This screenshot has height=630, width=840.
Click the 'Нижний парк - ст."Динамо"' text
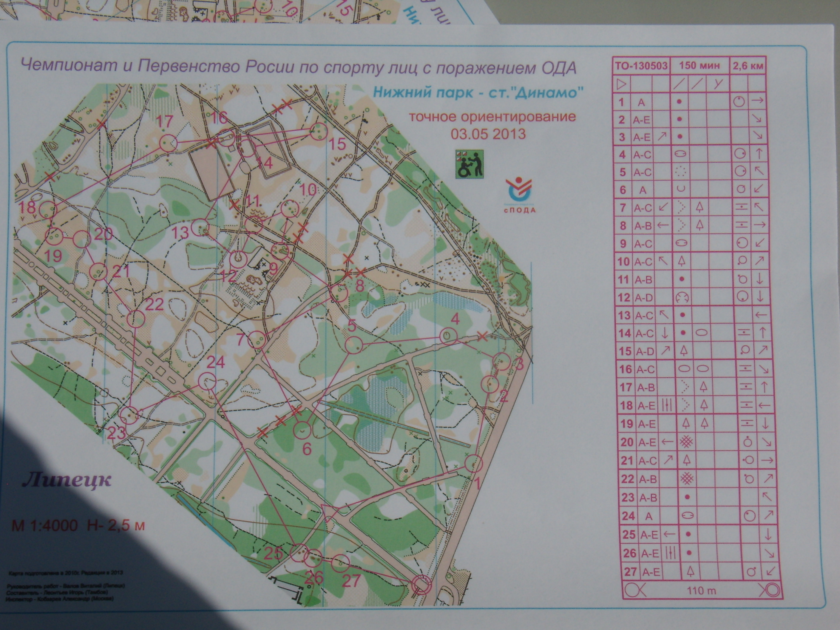coord(478,92)
